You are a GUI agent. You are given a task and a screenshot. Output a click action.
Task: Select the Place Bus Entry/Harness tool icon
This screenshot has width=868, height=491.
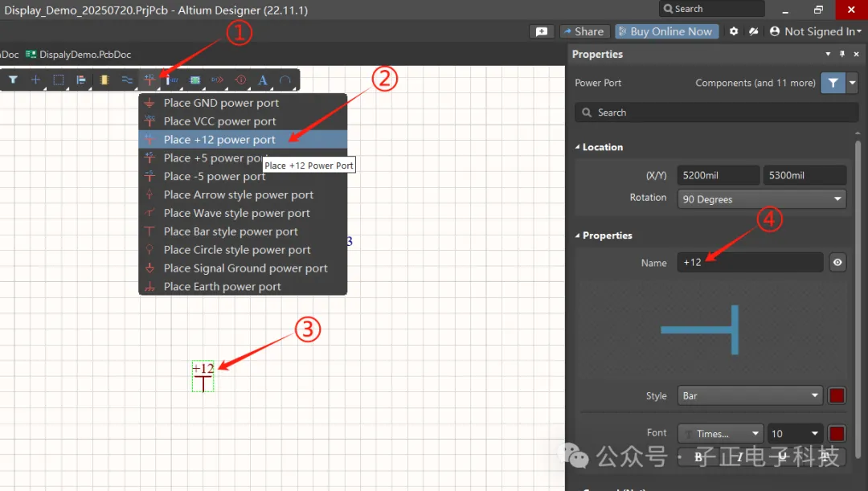coord(172,80)
